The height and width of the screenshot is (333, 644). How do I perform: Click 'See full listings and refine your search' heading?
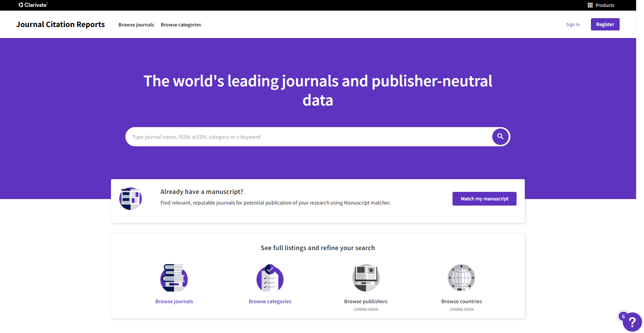pos(318,248)
